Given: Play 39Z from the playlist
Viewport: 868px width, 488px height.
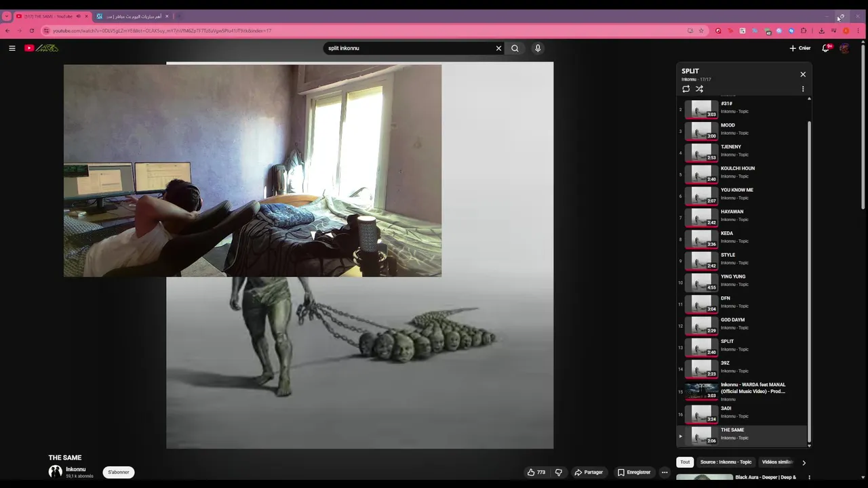Looking at the screenshot, I should click(x=742, y=369).
